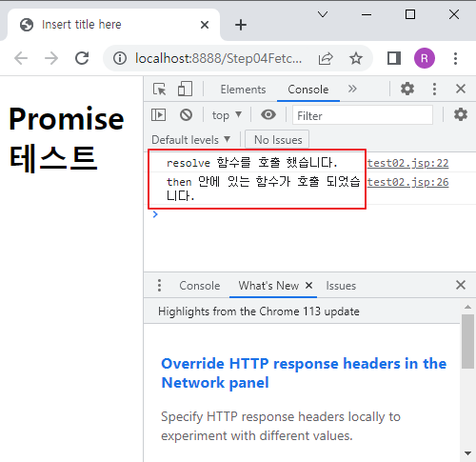
Task: Open drawer more-tools dots menu
Action: click(x=159, y=285)
